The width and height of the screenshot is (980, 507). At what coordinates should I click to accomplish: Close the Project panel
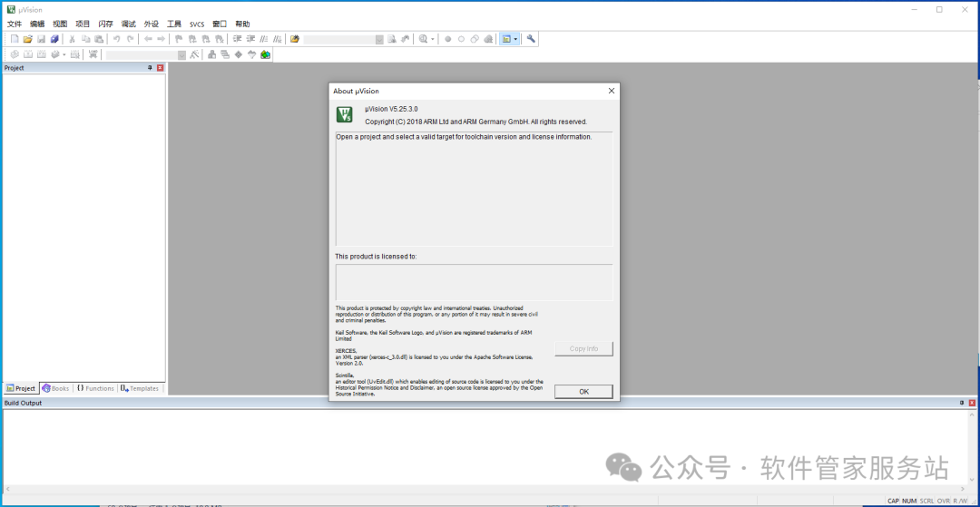click(x=160, y=67)
